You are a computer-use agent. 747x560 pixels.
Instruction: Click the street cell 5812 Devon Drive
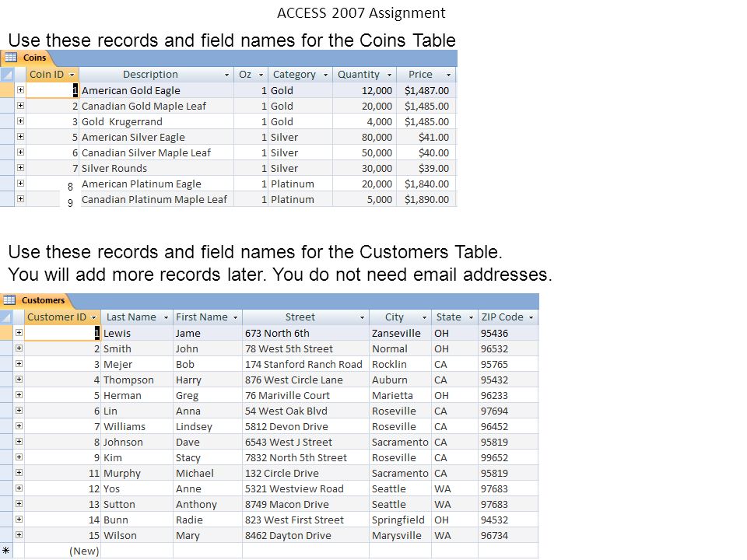pos(305,427)
